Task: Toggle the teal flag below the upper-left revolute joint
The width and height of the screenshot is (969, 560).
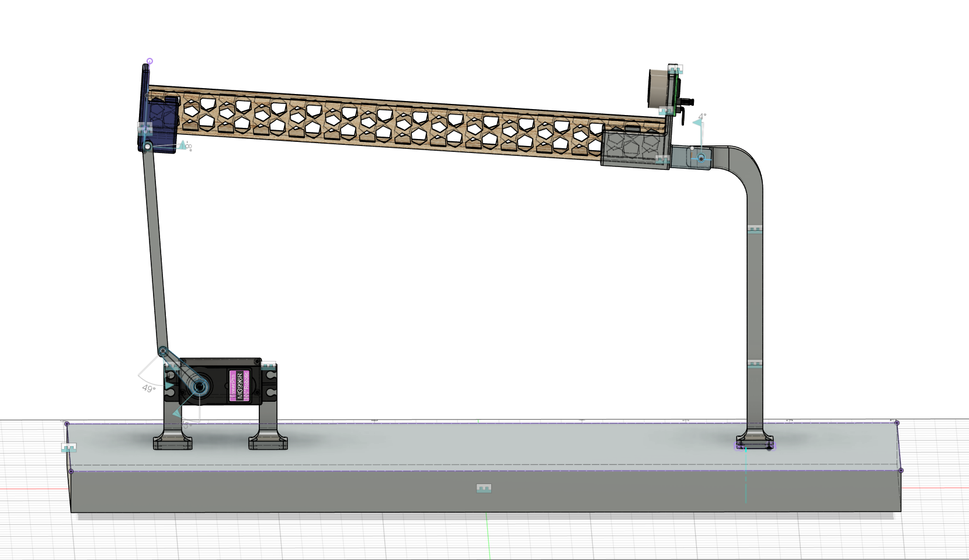Action: coord(183,145)
